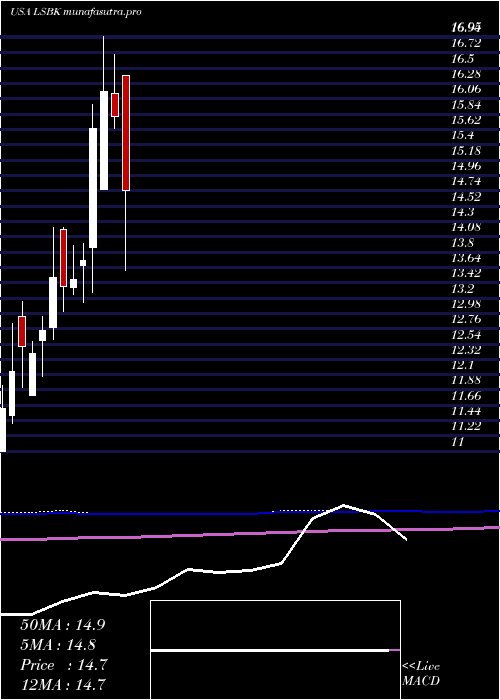Click the '<<Live MACD' label
The height and width of the screenshot is (700, 500).
(x=421, y=674)
